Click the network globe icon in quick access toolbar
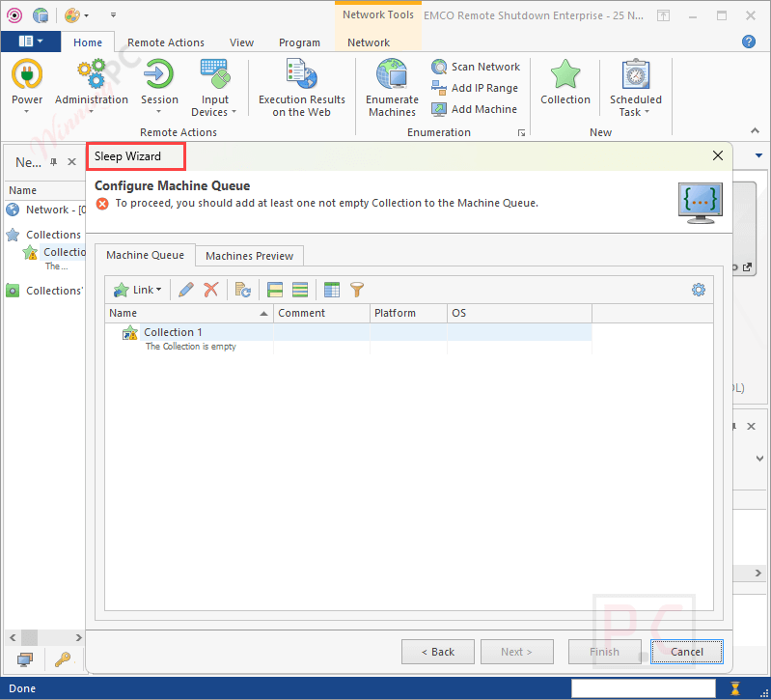Image resolution: width=771 pixels, height=700 pixels. 41,15
